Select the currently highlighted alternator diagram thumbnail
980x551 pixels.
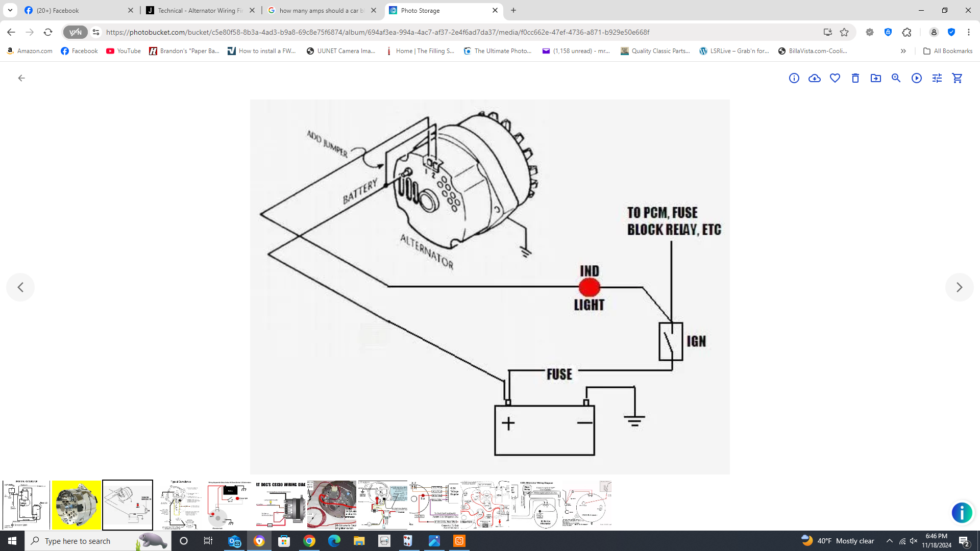[128, 505]
